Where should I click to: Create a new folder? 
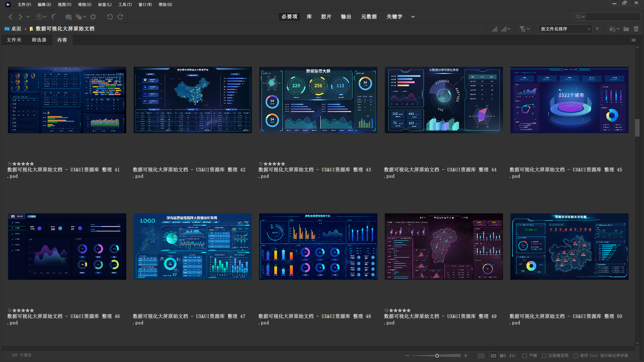(626, 29)
